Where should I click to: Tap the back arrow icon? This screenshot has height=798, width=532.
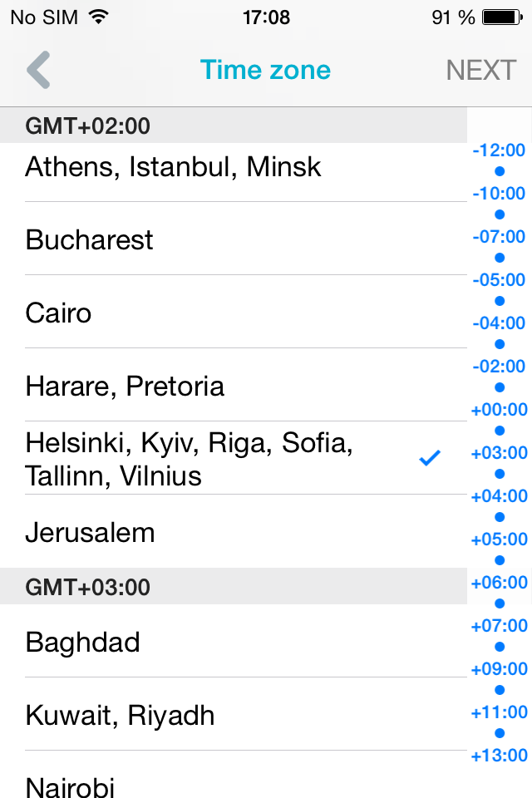coord(38,70)
